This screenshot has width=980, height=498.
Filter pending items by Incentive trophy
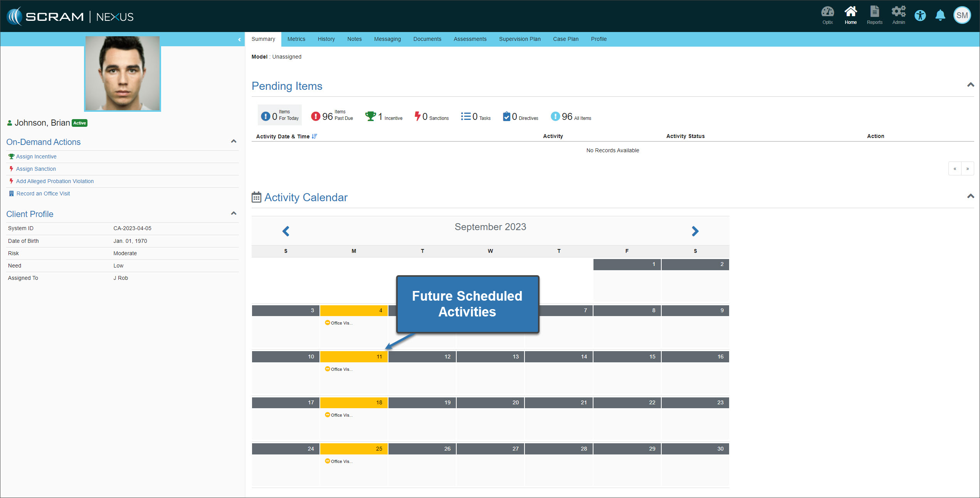click(x=384, y=116)
